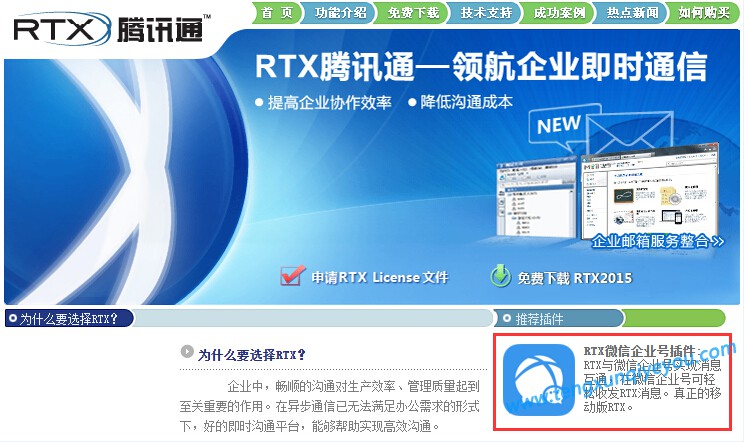
Task: Open the enterprise mailbox screenshot thumbnail
Action: 650,190
